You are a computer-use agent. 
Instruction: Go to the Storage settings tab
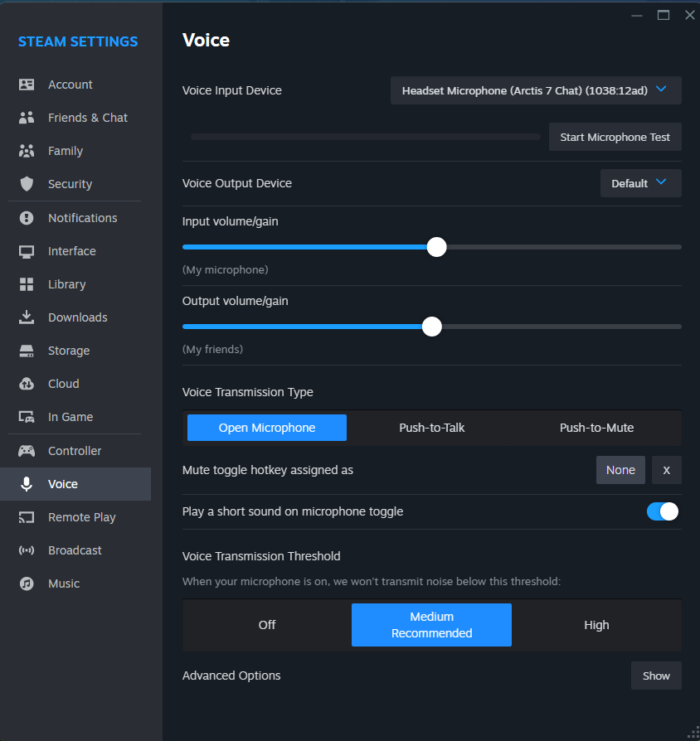pos(68,351)
